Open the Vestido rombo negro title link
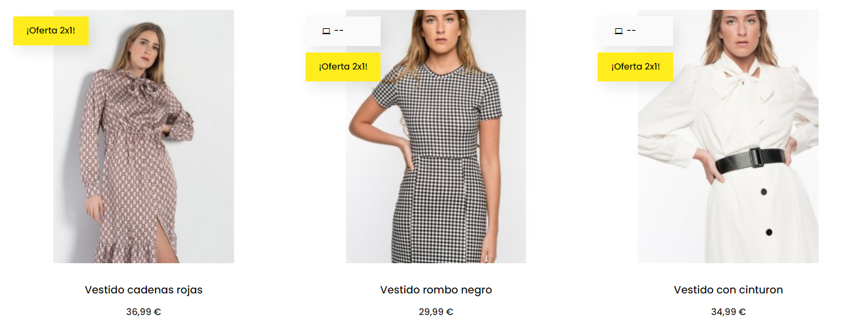The width and height of the screenshot is (868, 319). (x=436, y=289)
